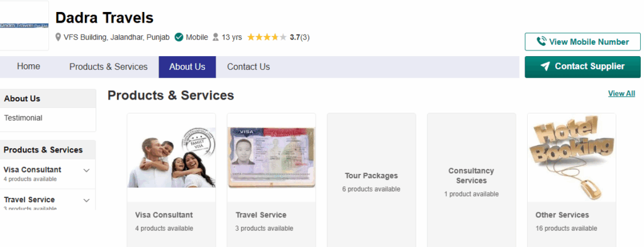644x247 pixels.
Task: Click the Dadra Travels logo image
Action: click(24, 26)
